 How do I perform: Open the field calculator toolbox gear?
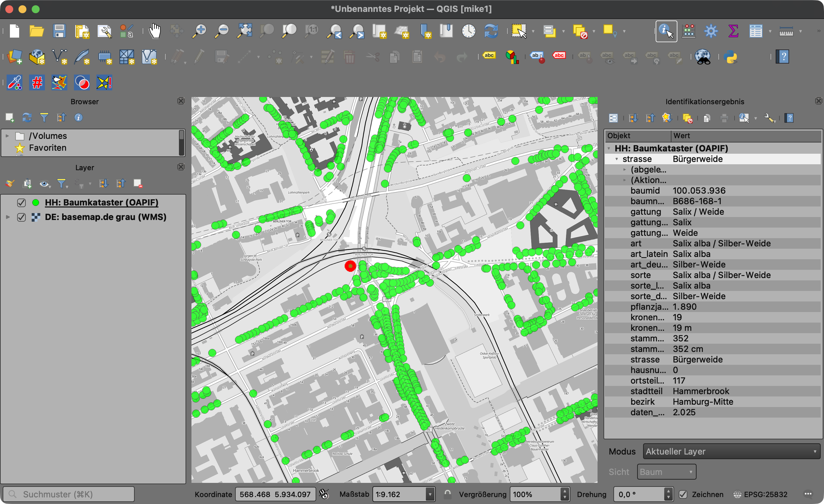(x=711, y=31)
